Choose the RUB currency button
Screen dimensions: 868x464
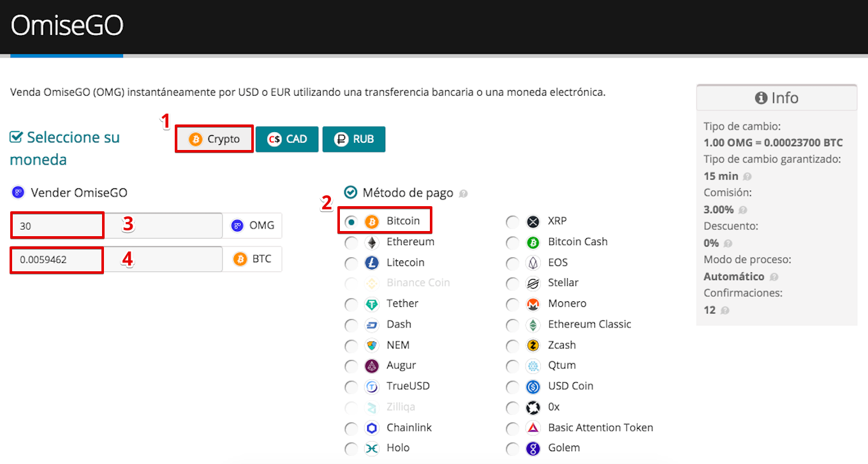tap(354, 139)
